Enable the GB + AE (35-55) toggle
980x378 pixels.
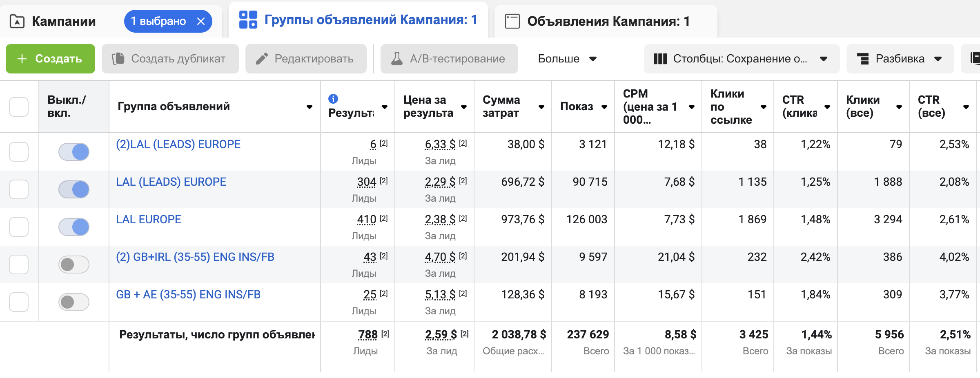pyautogui.click(x=74, y=302)
